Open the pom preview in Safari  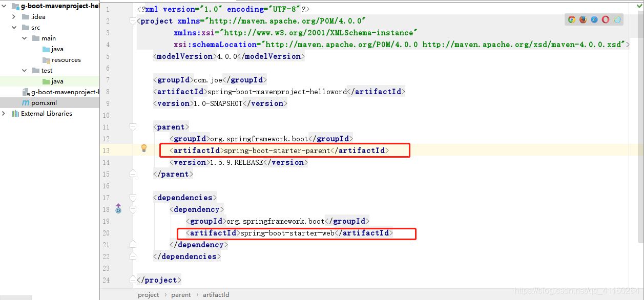(594, 19)
